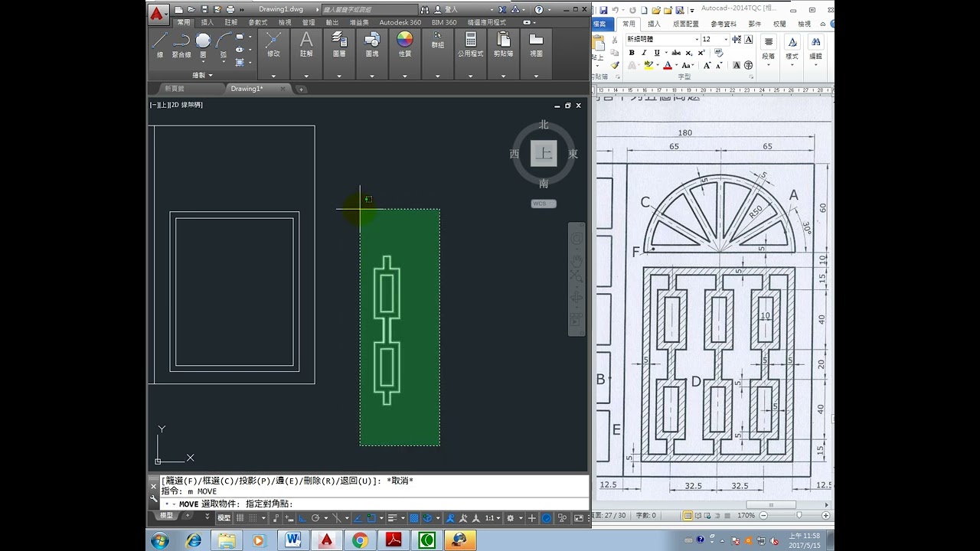Toggle ortho mode in AutoCAD status bar
This screenshot has width=980, height=551.
[302, 518]
